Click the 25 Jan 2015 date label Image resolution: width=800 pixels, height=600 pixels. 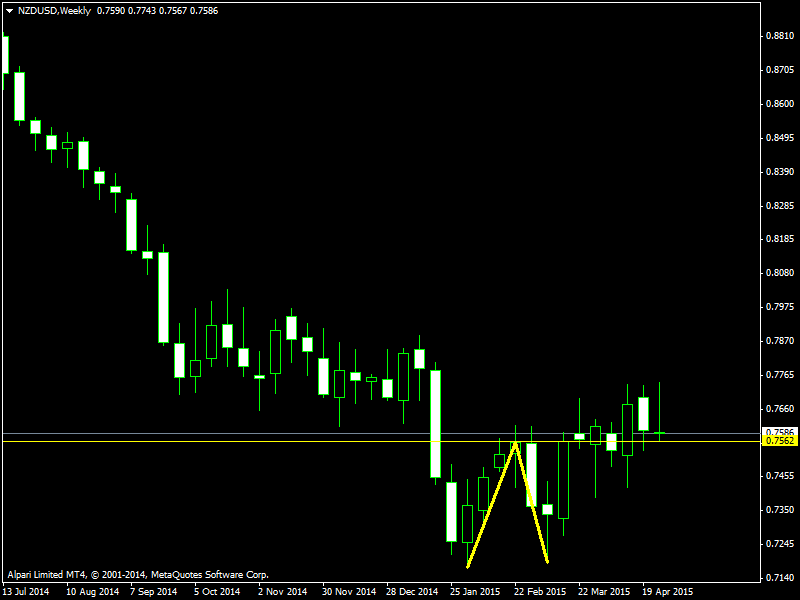[x=475, y=592]
